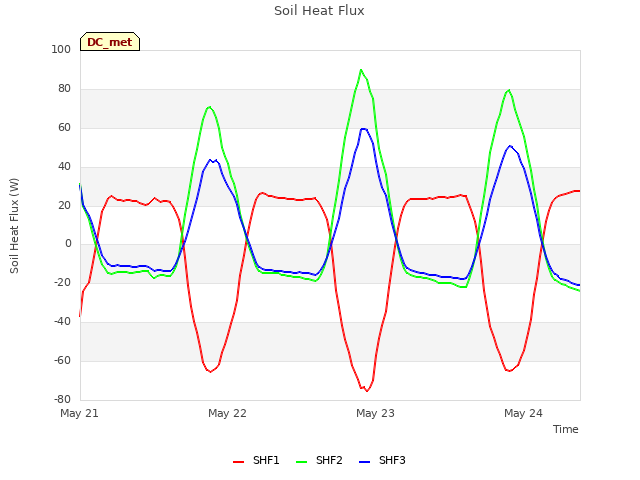Click the 0 y-axis tick label

coord(68,244)
